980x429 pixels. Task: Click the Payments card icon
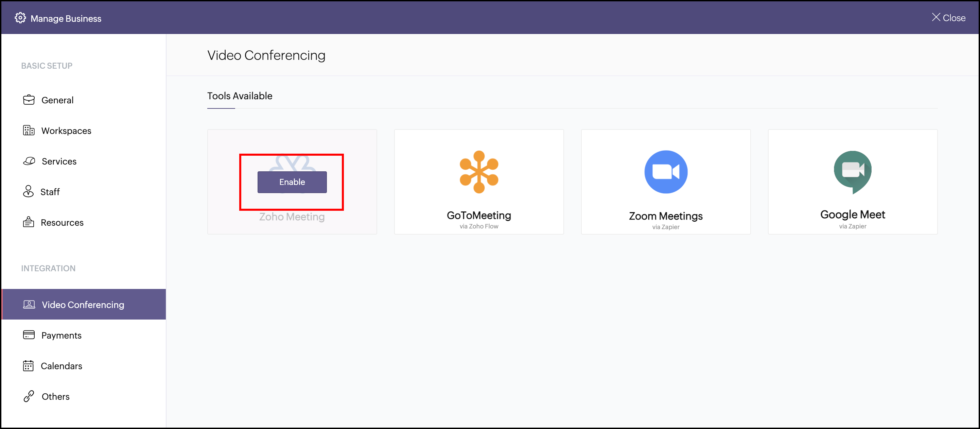(x=29, y=334)
